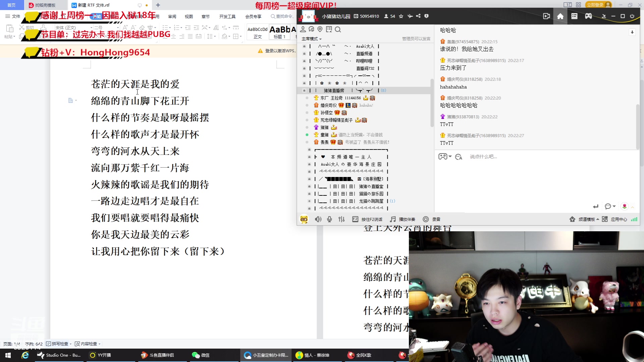Open the search magnifier in channel list

coord(338,29)
